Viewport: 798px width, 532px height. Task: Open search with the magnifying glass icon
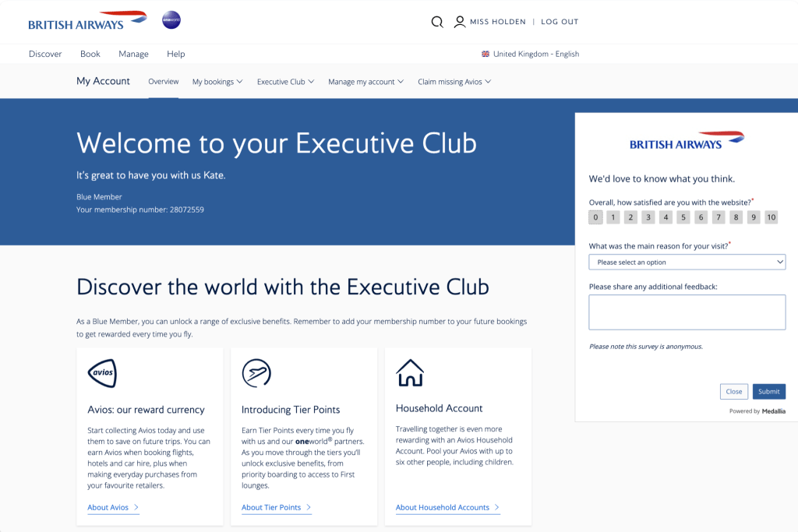[x=437, y=22]
